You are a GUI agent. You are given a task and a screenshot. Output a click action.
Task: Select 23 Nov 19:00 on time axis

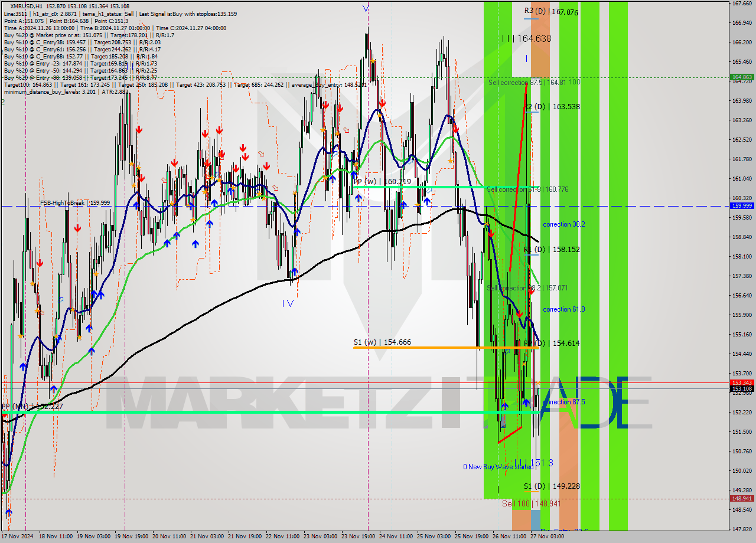pyautogui.click(x=358, y=537)
